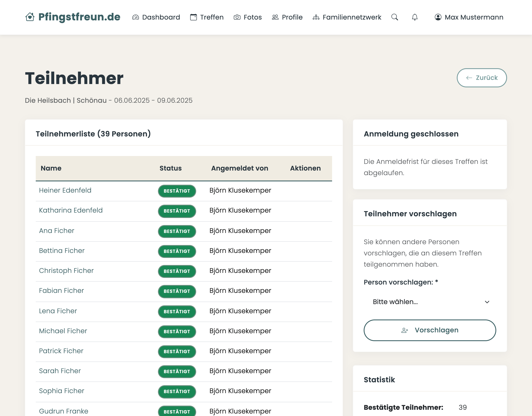Select the dashboard gauge icon
The image size is (532, 416).
pos(135,17)
